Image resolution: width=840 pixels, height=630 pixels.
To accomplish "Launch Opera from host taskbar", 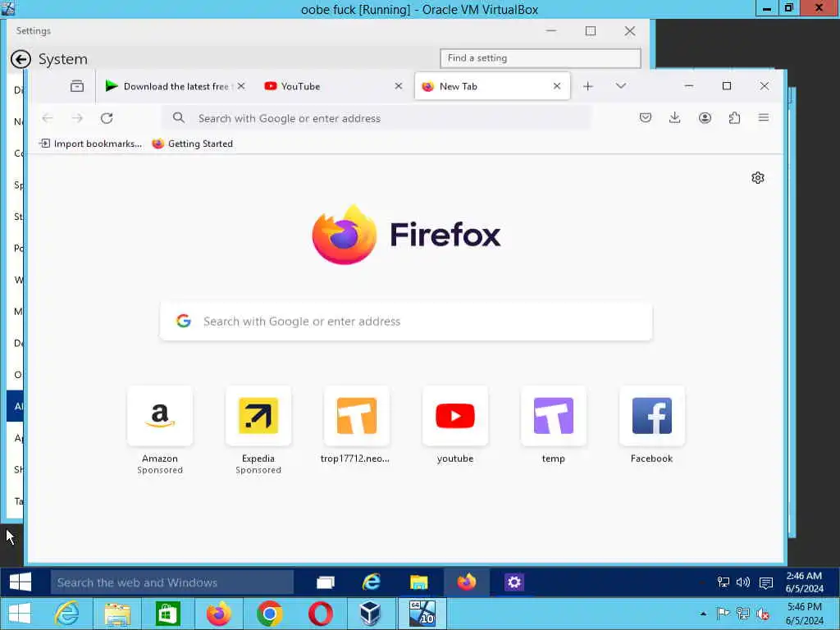I will 321,614.
